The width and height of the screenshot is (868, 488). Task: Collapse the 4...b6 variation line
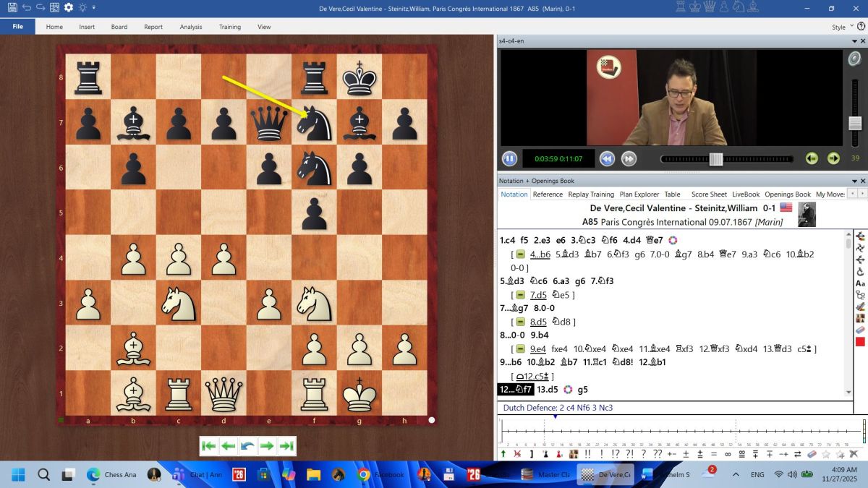tap(521, 254)
